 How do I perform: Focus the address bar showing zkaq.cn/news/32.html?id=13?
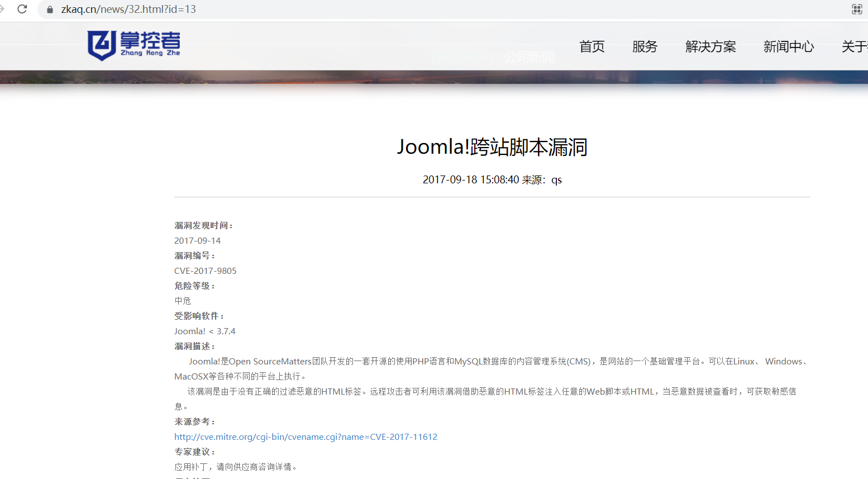point(441,10)
